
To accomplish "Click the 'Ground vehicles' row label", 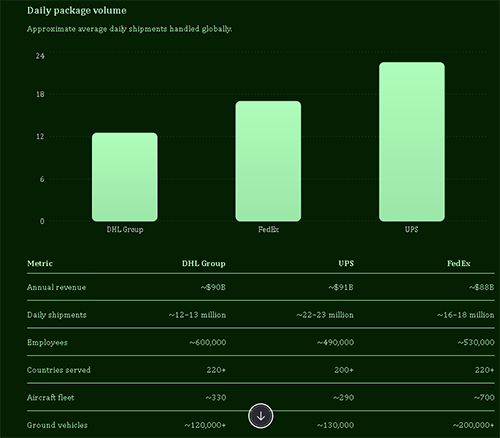I will click(57, 425).
